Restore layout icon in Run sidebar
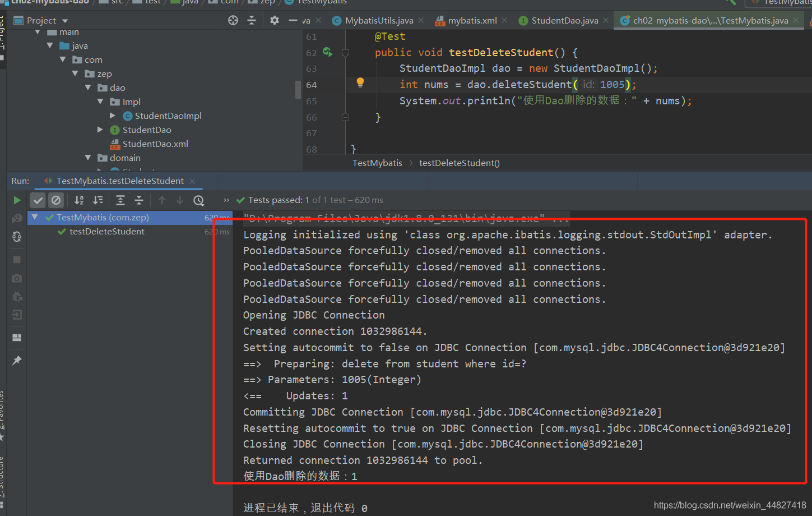The image size is (812, 516). [17, 338]
